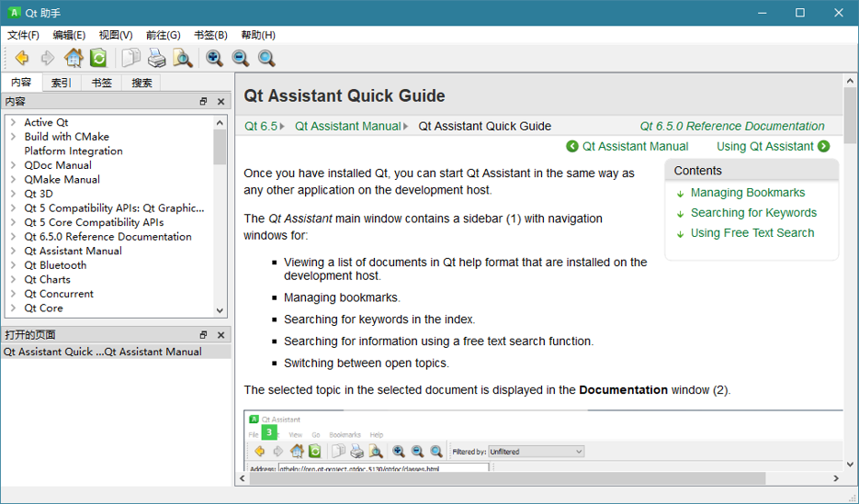Open Find in text toolbar icon

(x=183, y=58)
